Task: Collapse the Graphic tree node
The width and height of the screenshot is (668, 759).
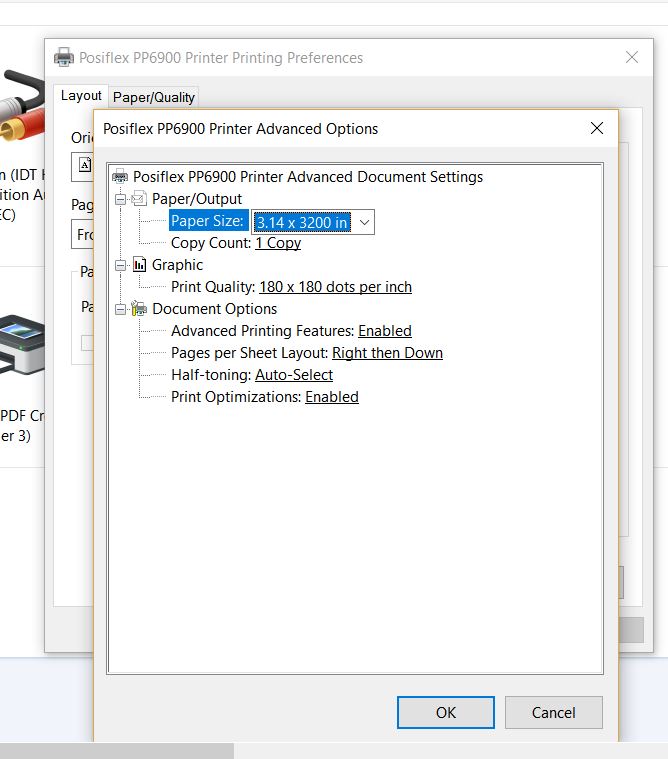Action: tap(120, 265)
